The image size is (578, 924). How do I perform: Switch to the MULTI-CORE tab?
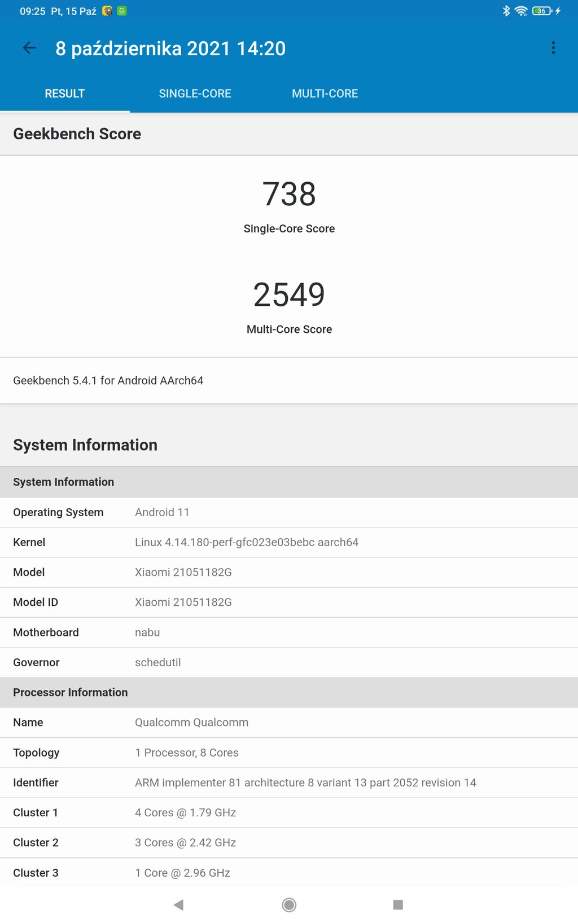pyautogui.click(x=325, y=94)
